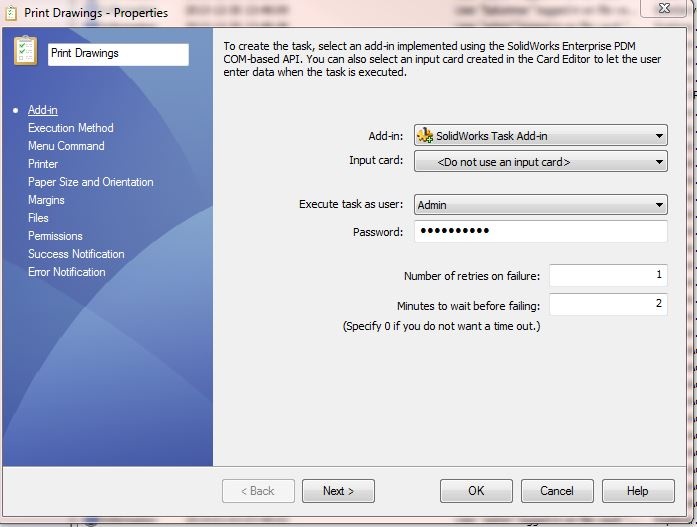Expand the Execute task as user dropdown
The height and width of the screenshot is (527, 697).
point(541,205)
